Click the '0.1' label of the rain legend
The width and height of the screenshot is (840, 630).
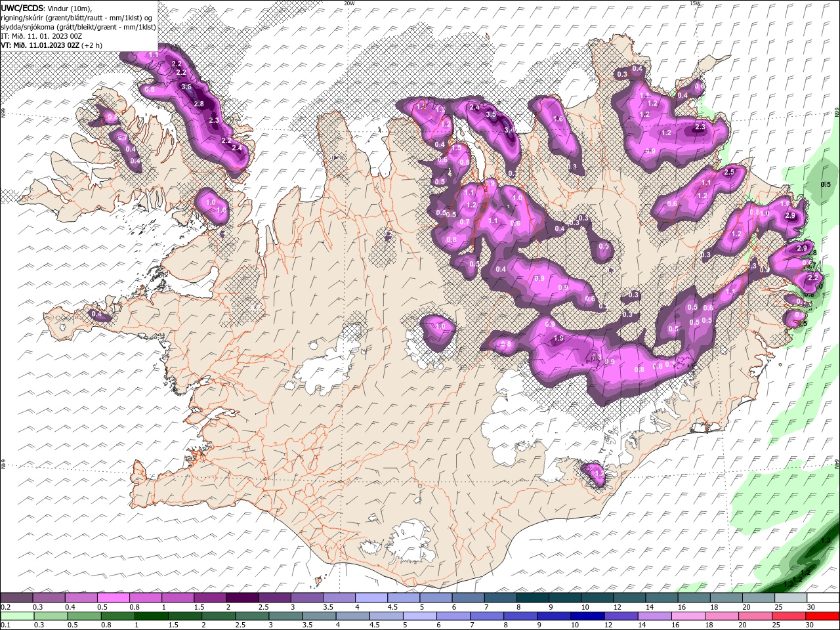(x=5, y=625)
